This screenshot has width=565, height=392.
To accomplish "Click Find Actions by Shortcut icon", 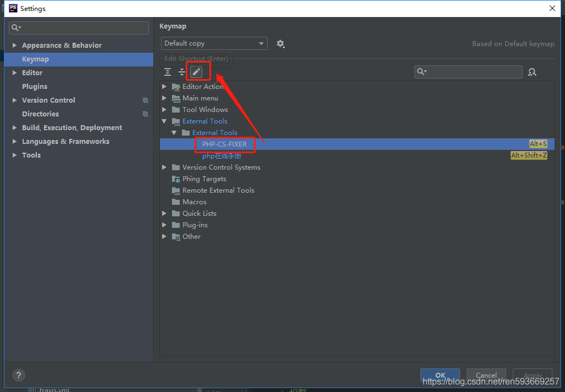I will click(x=532, y=72).
